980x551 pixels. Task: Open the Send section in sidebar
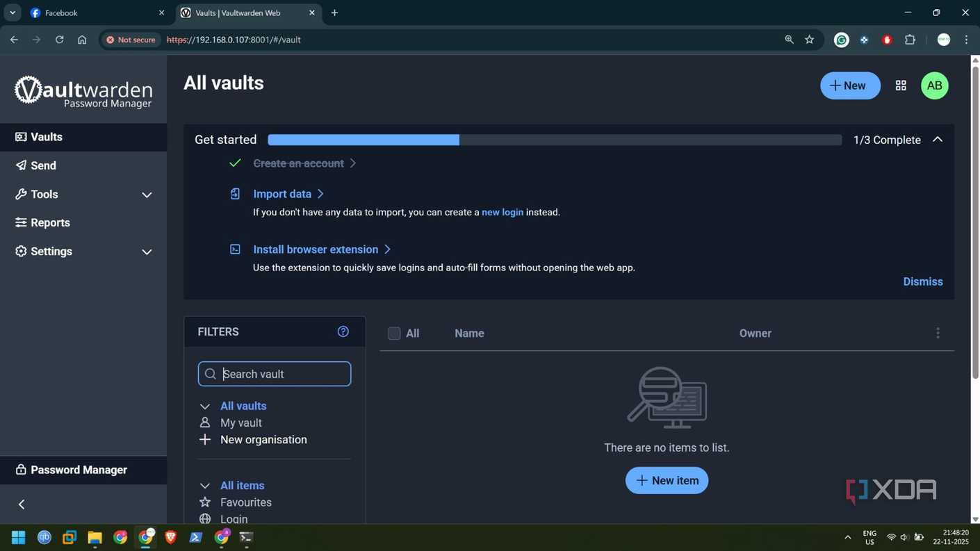pyautogui.click(x=83, y=165)
